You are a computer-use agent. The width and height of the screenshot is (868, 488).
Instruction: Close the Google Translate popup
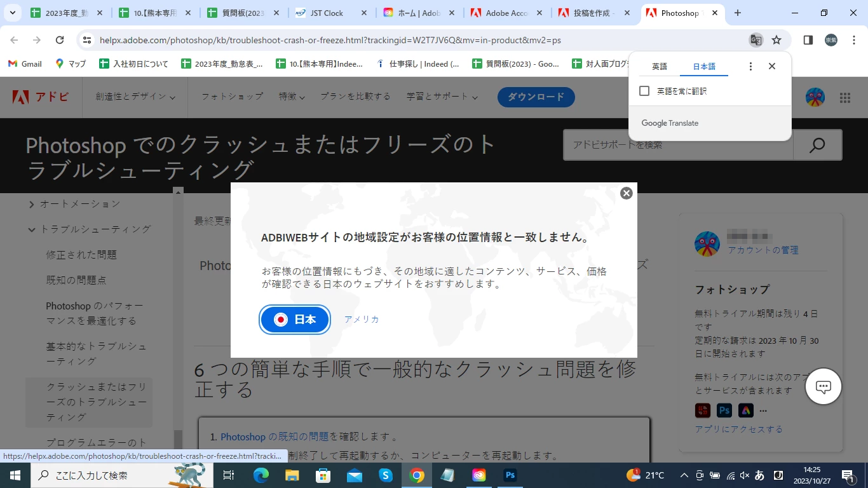click(x=772, y=66)
